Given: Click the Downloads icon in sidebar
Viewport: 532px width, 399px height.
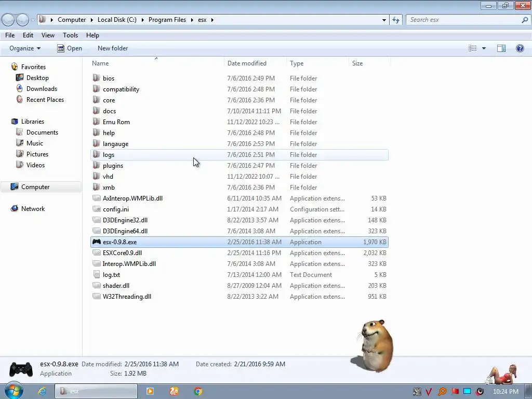Looking at the screenshot, I should 20,88.
